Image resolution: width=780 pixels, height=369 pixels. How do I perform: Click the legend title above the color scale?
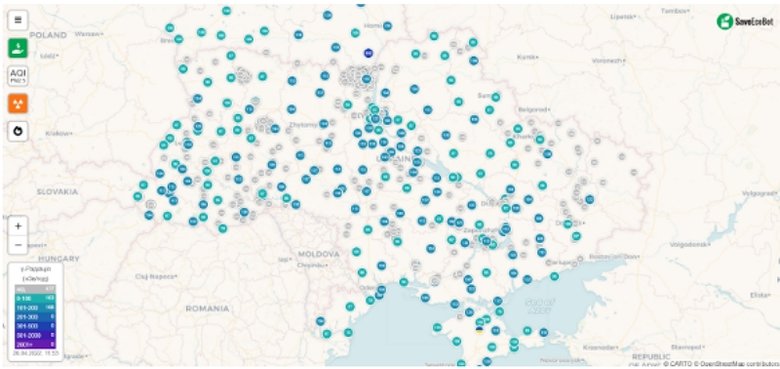(x=35, y=274)
